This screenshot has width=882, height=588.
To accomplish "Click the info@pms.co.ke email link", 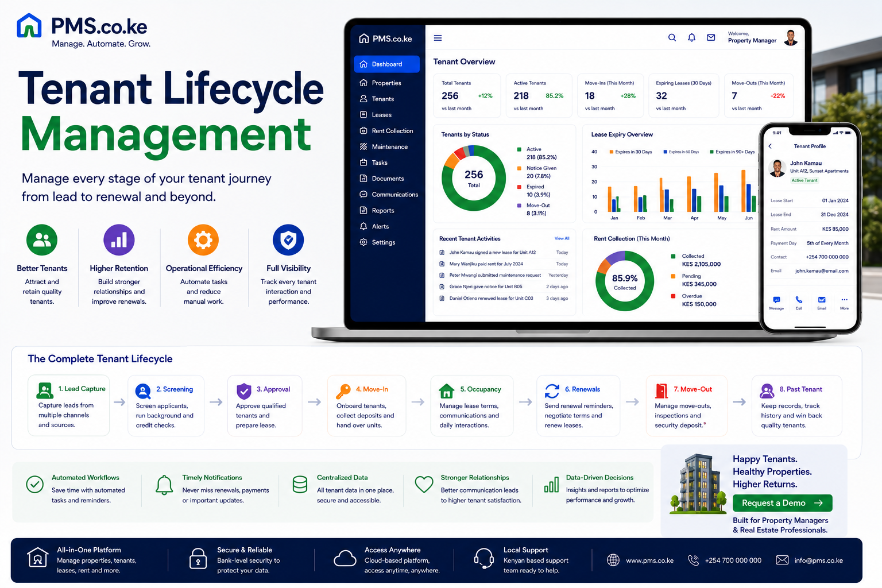I will 818,560.
